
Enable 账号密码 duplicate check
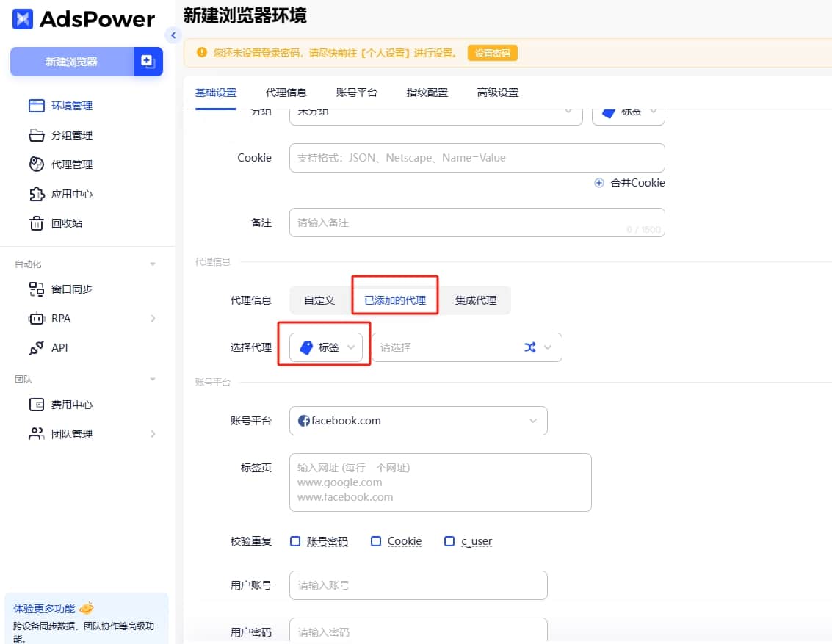pyautogui.click(x=295, y=541)
